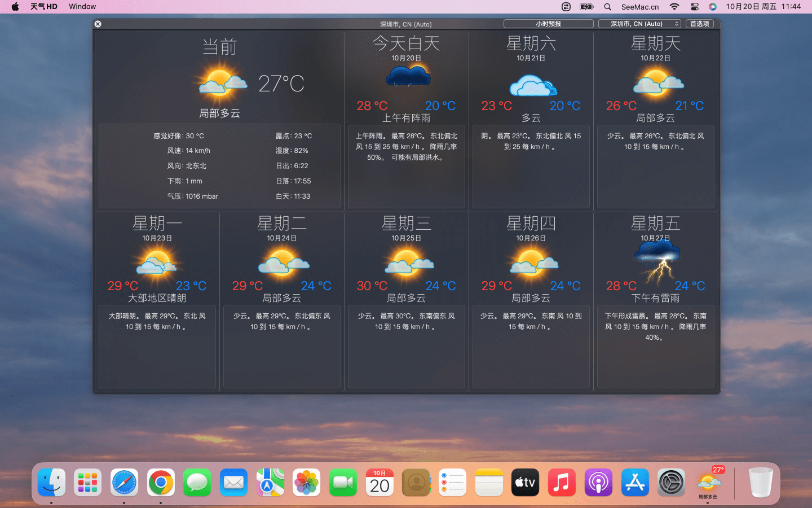Click the sunny icon for 星期一
The width and height of the screenshot is (812, 508).
(157, 262)
